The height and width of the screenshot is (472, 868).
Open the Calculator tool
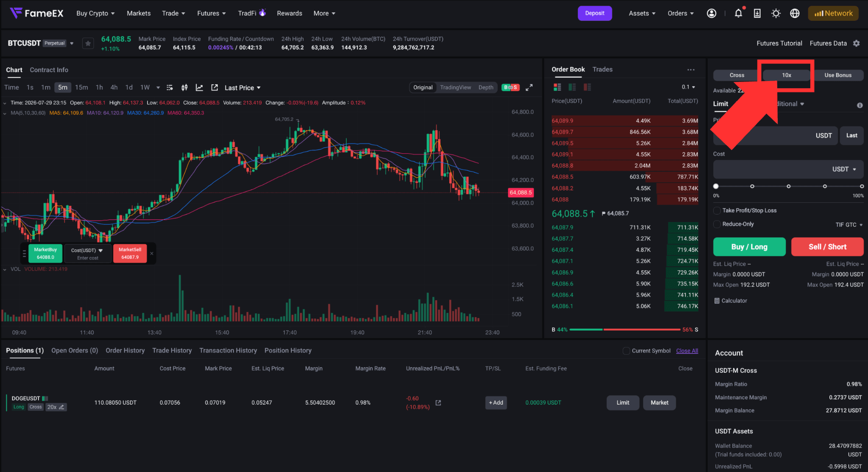[x=731, y=301]
